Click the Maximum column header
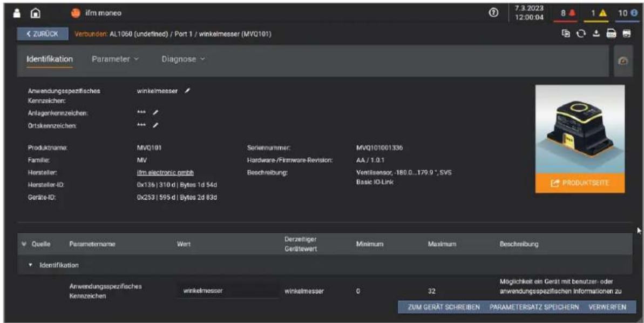 [x=442, y=244]
